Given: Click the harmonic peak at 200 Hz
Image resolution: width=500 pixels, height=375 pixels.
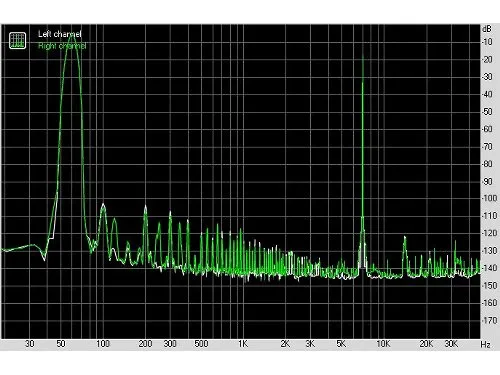Looking at the screenshot, I should click(x=145, y=207).
